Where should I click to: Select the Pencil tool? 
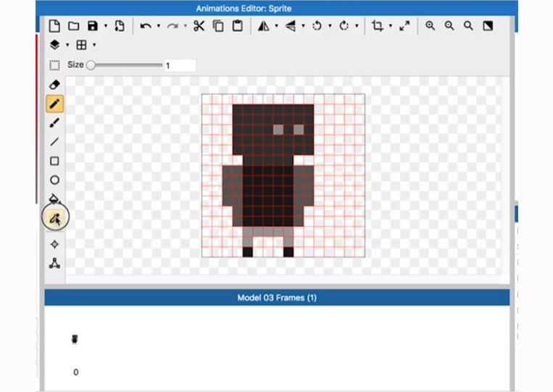pos(54,104)
